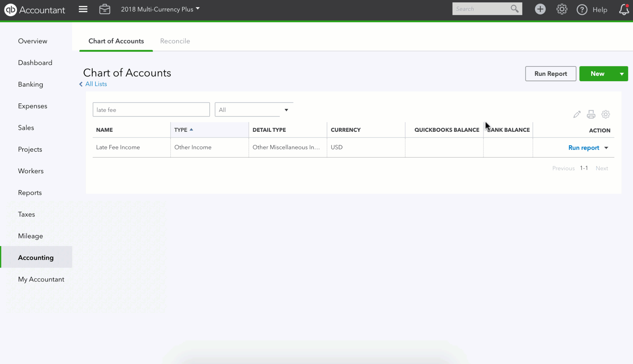
Task: Check notifications via the bell icon
Action: 623,10
